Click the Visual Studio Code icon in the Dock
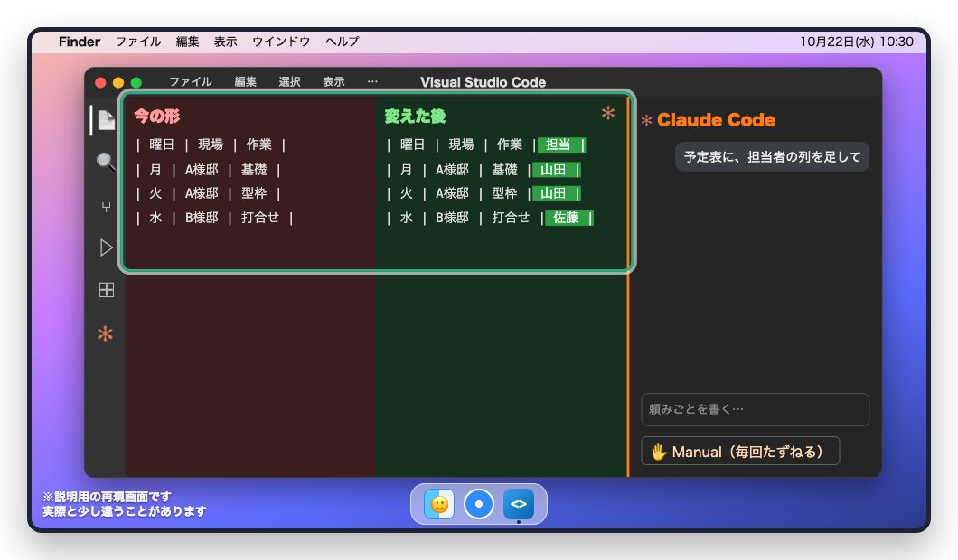Viewport: 958px width, 560px height. pyautogui.click(x=519, y=504)
